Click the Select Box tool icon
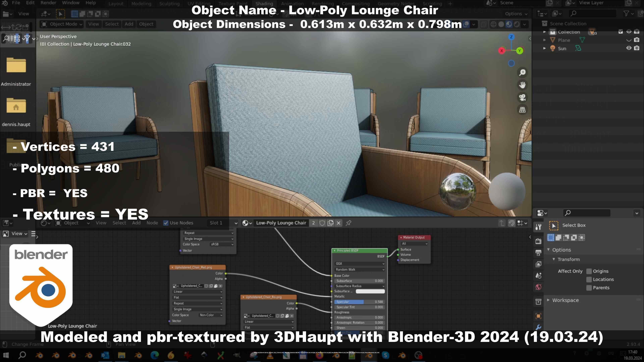Viewport: 644px width, 362px height. pos(553,226)
